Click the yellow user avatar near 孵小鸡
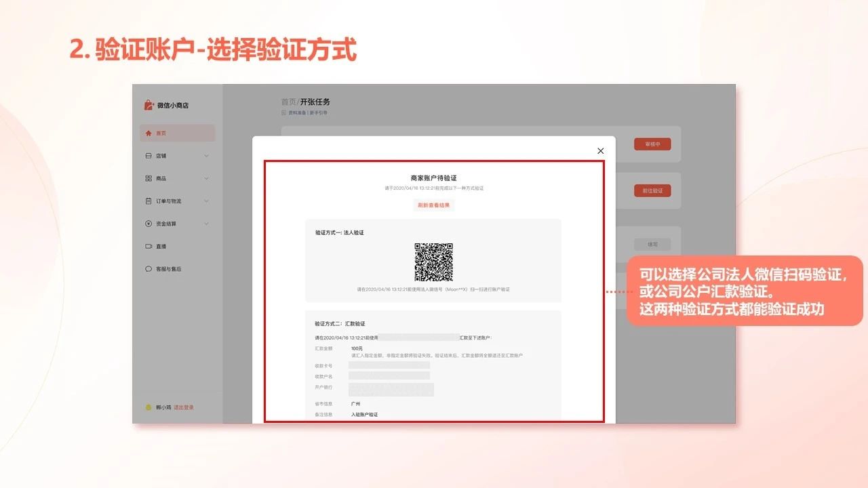The width and height of the screenshot is (868, 488). tap(149, 407)
